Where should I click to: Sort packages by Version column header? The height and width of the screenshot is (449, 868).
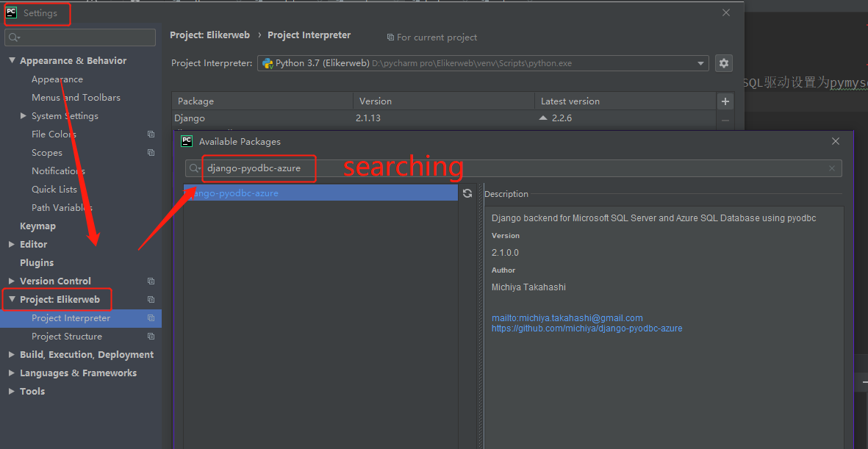pos(444,101)
